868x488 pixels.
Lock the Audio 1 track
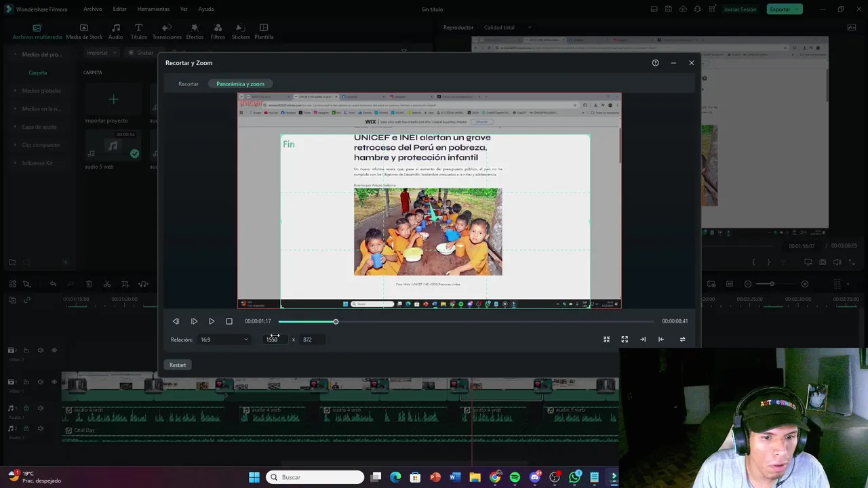click(x=26, y=408)
